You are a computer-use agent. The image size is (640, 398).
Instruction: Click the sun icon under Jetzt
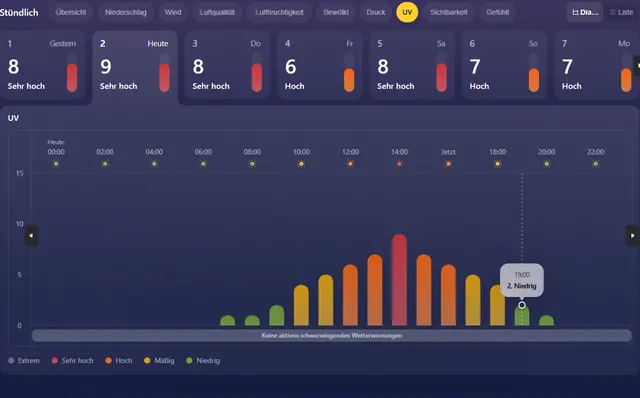click(448, 164)
